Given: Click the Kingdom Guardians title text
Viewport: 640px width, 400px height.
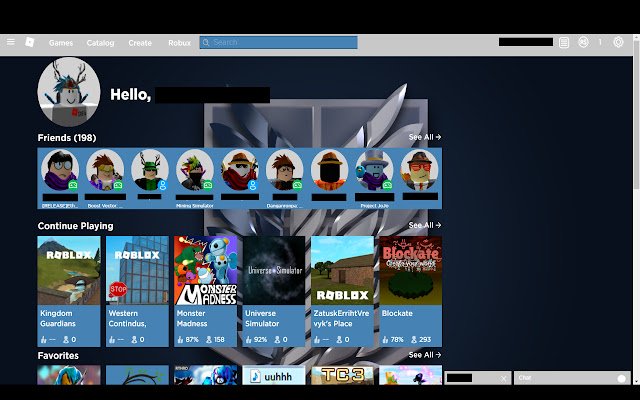Looking at the screenshot, I should pos(58,318).
